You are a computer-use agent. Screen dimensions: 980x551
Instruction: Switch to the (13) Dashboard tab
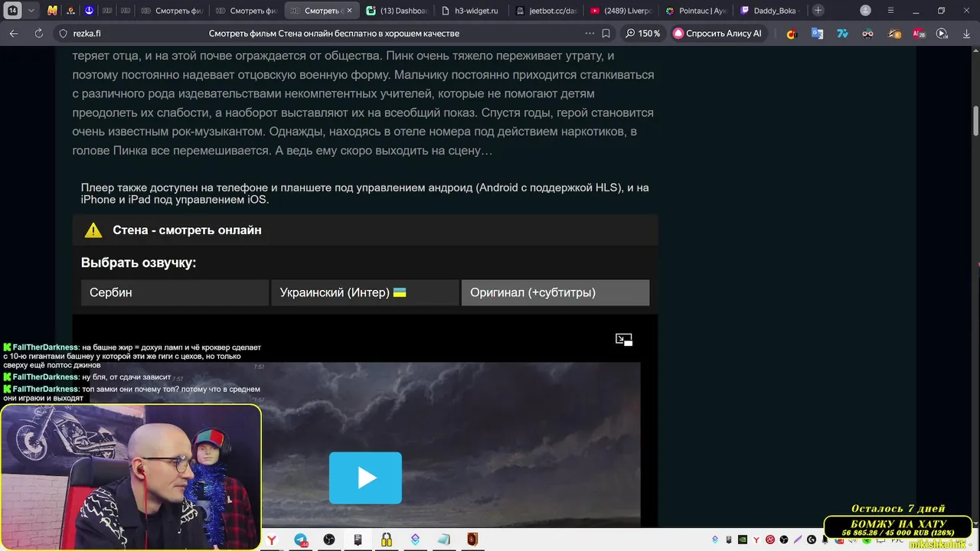coord(397,11)
